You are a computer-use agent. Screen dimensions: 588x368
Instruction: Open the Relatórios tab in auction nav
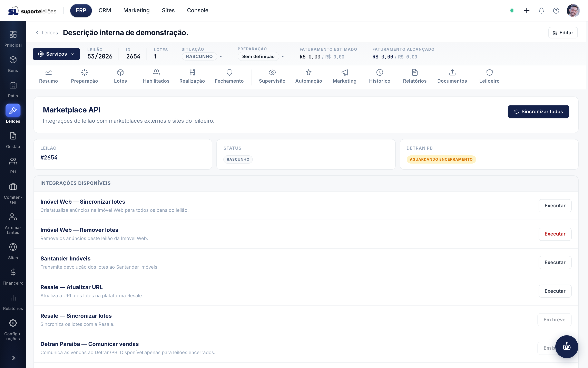pos(414,76)
